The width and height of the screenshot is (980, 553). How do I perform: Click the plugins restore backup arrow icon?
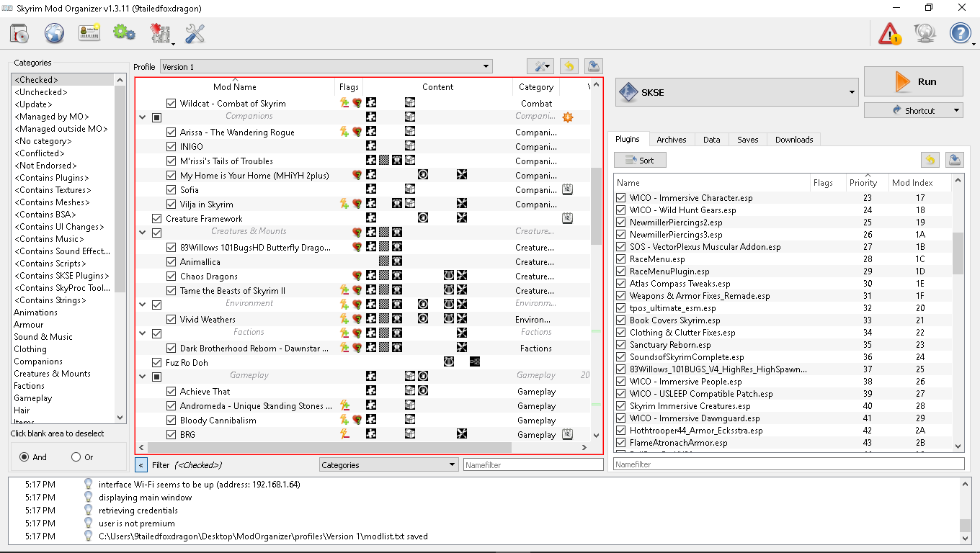pos(930,160)
